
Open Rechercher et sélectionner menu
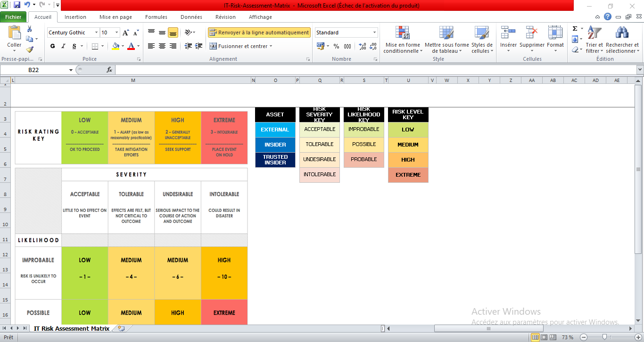click(622, 40)
